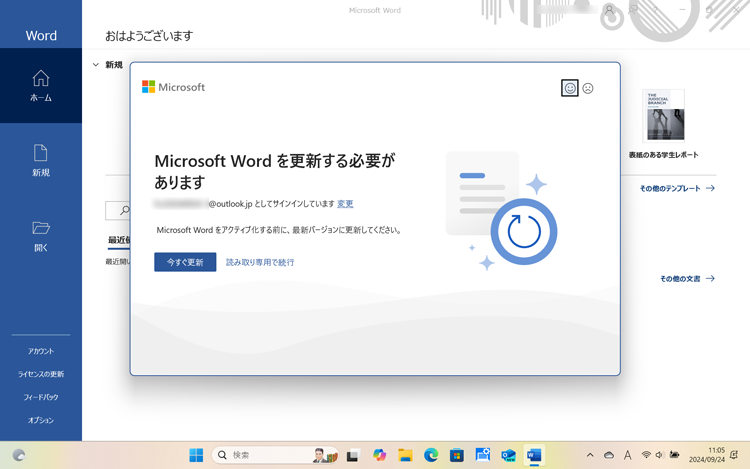Click the sad face feedback icon
Screen dimensions: 750x469
588,88
